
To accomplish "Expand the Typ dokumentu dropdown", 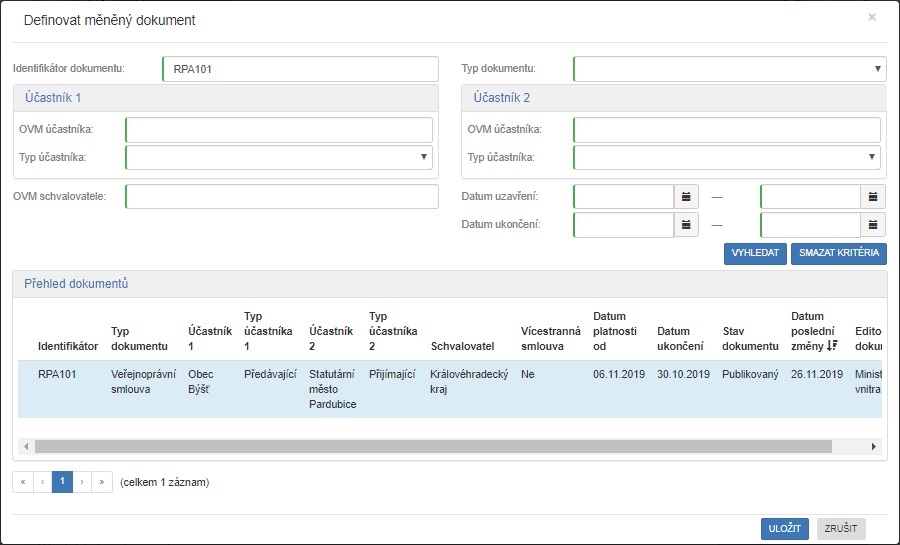I will tap(729, 69).
